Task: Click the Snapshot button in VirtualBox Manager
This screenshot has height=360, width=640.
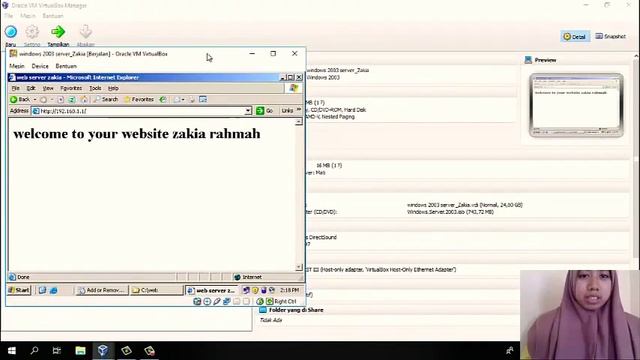Action: [x=611, y=36]
